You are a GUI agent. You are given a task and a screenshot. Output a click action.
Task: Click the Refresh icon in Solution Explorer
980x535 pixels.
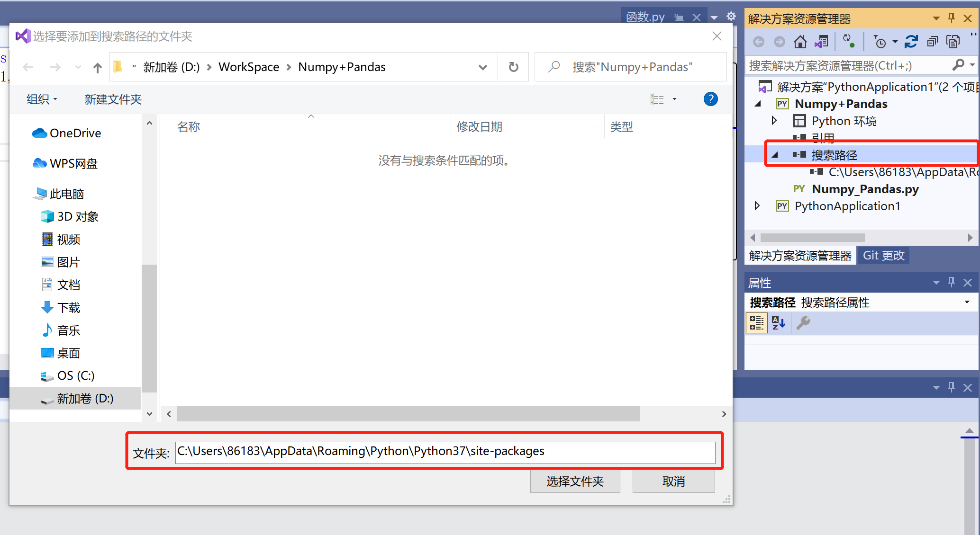(x=911, y=42)
